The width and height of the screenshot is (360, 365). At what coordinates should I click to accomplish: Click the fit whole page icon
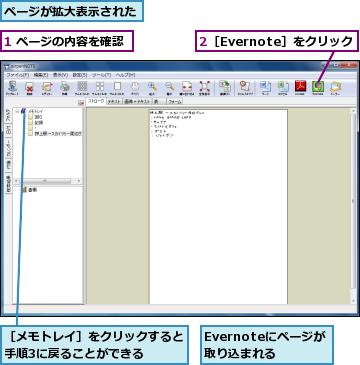coord(204,87)
